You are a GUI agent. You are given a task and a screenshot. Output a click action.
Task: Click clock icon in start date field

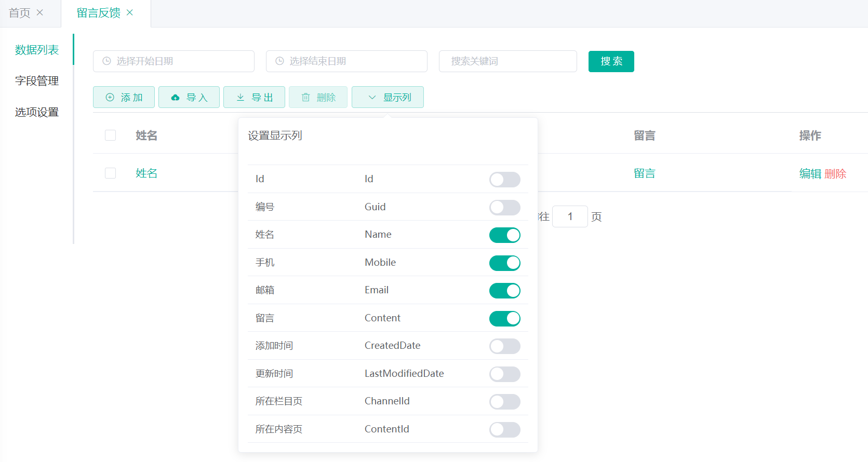coord(107,61)
